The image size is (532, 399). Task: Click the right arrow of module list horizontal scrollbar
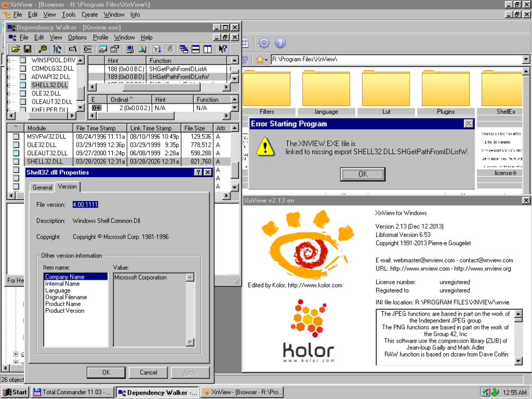coord(227,195)
